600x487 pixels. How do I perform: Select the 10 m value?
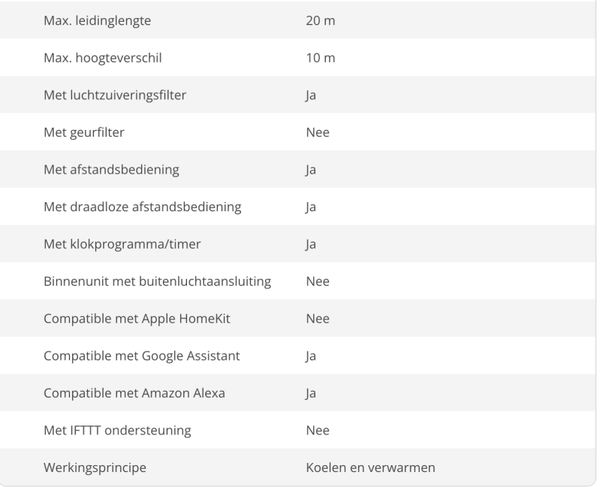point(320,58)
